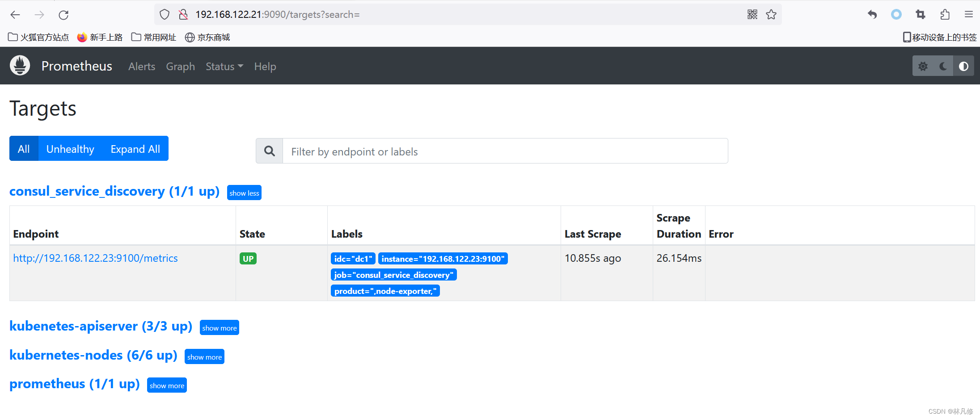The width and height of the screenshot is (980, 419).
Task: Click the 10.855s ago last scrape value
Action: pos(593,258)
